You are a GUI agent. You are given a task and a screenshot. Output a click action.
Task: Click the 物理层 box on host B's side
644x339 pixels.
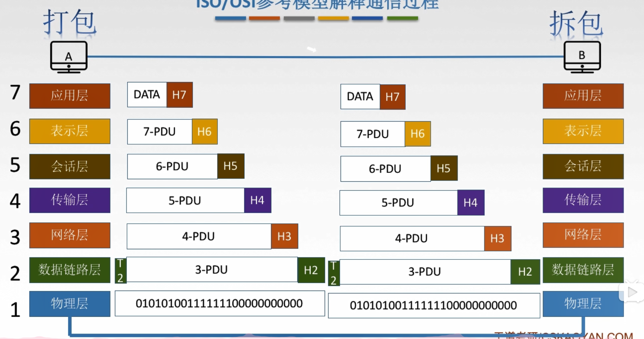coord(583,304)
